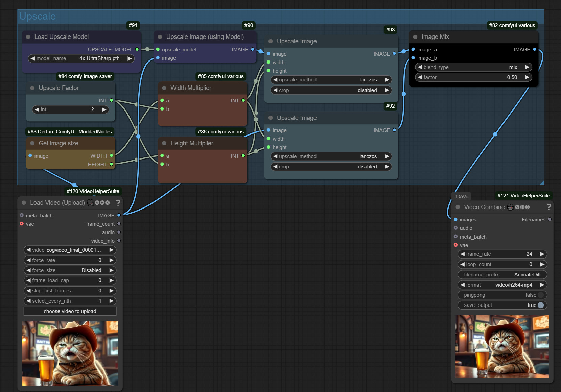Open crop dropdown in node #93
Viewport: 561px width, 392px height.
[x=331, y=90]
